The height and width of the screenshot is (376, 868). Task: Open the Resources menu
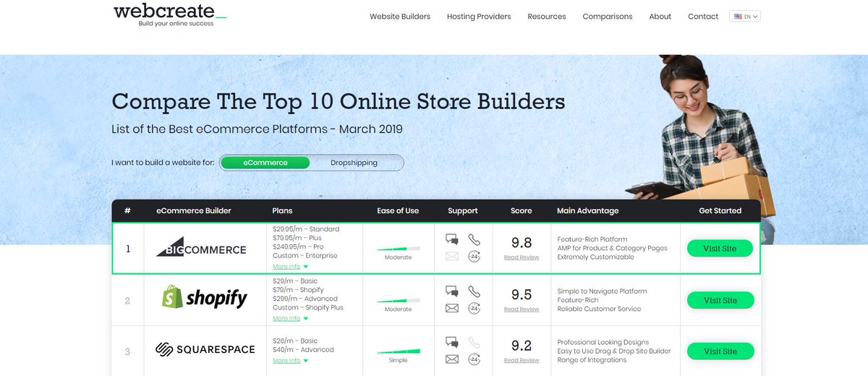(547, 17)
